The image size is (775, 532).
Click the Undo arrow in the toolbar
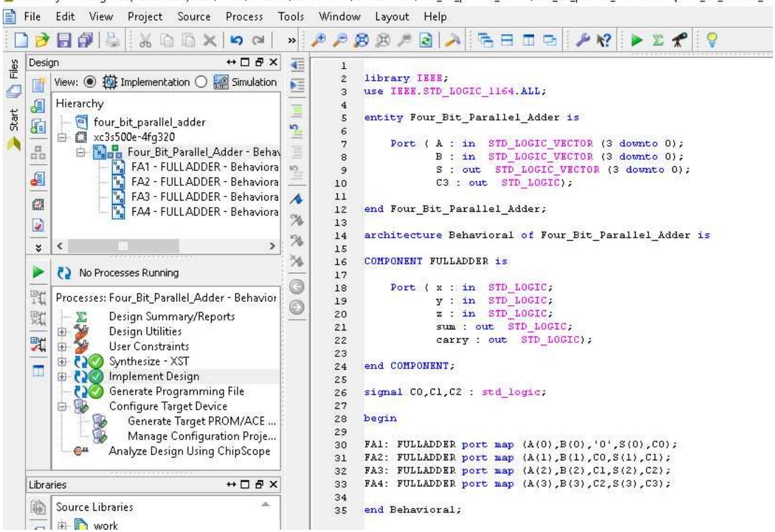click(237, 40)
